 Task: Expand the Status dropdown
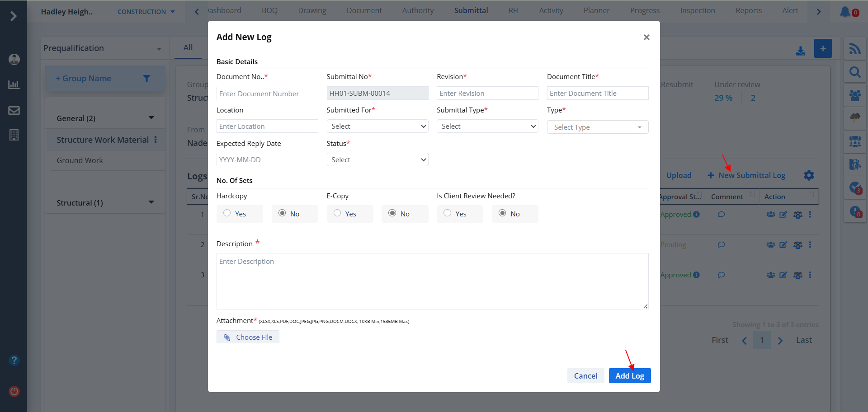tap(377, 160)
